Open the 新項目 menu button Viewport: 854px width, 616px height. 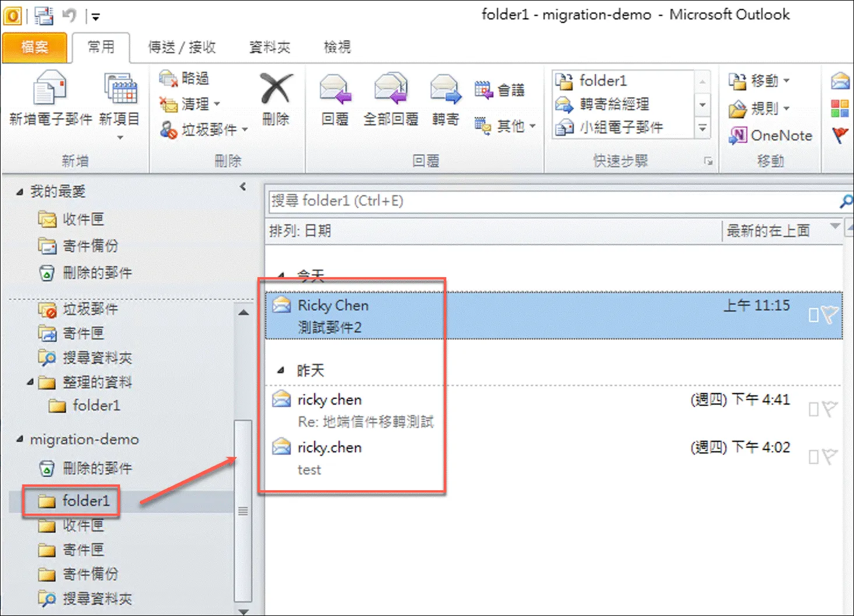click(x=120, y=106)
